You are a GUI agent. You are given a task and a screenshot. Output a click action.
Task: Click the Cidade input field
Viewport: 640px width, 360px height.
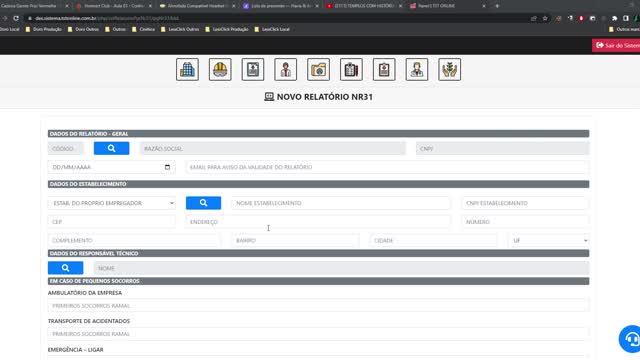(433, 240)
